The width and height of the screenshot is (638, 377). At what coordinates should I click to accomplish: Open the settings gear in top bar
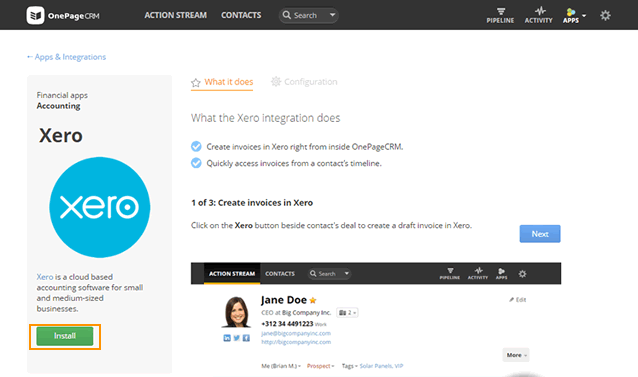pos(605,15)
